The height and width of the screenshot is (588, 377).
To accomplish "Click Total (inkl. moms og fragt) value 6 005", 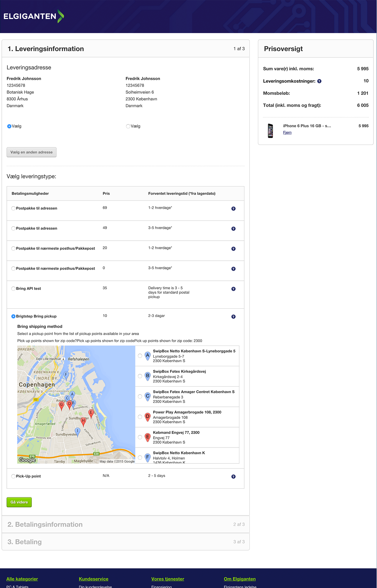I will (x=363, y=105).
